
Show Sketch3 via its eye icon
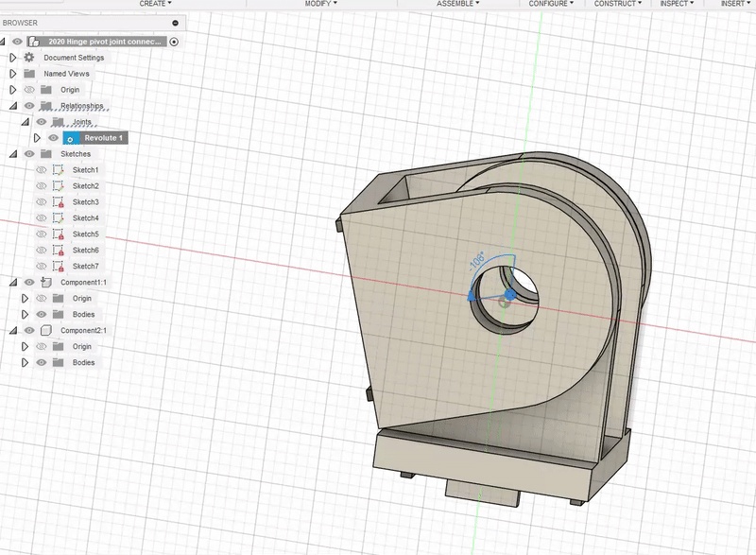point(42,202)
